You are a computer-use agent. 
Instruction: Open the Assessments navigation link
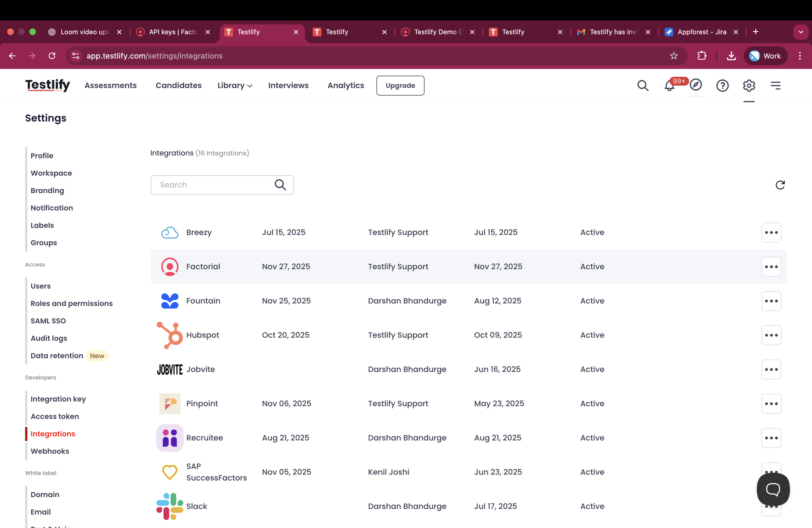tap(110, 86)
